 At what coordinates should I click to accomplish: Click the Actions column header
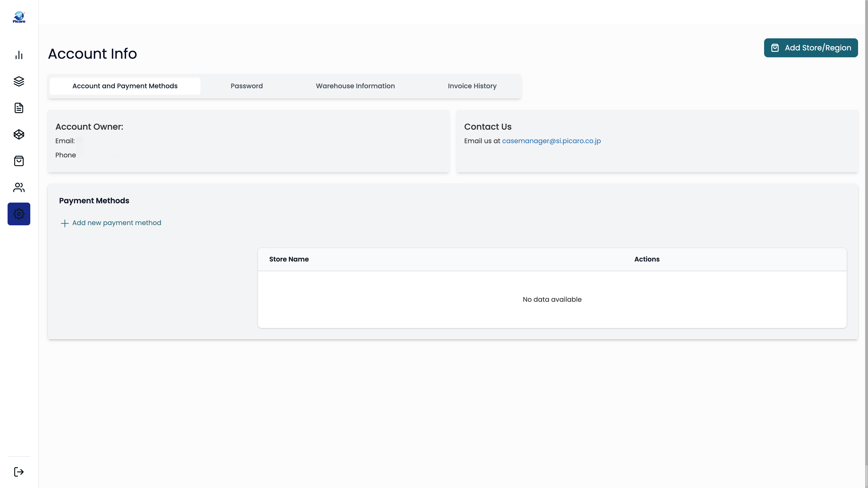pos(647,259)
